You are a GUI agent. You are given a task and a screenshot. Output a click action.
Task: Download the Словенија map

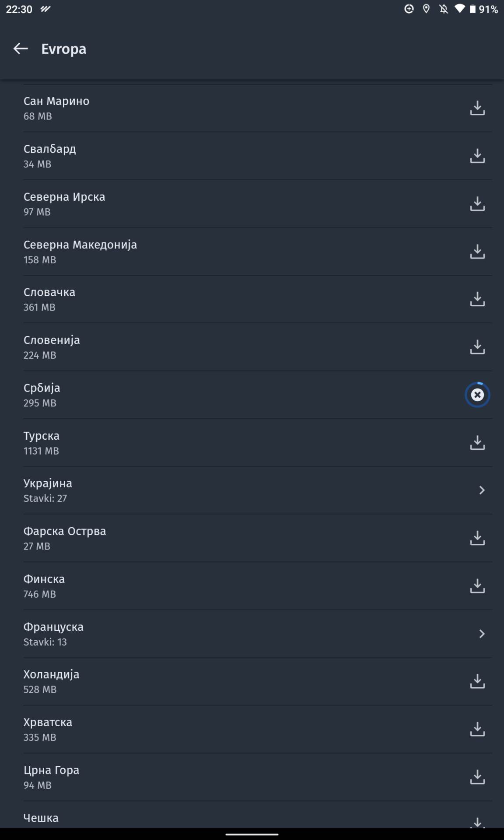point(477,347)
